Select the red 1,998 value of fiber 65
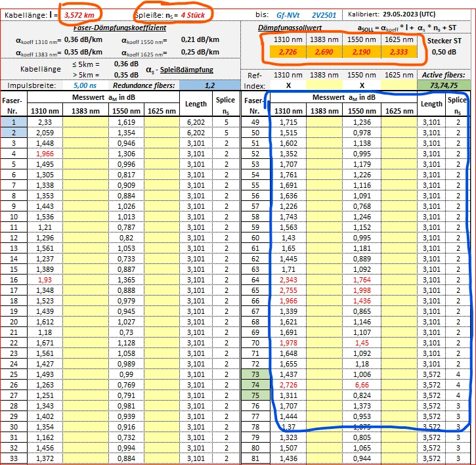The height and width of the screenshot is (465, 476). click(x=362, y=290)
